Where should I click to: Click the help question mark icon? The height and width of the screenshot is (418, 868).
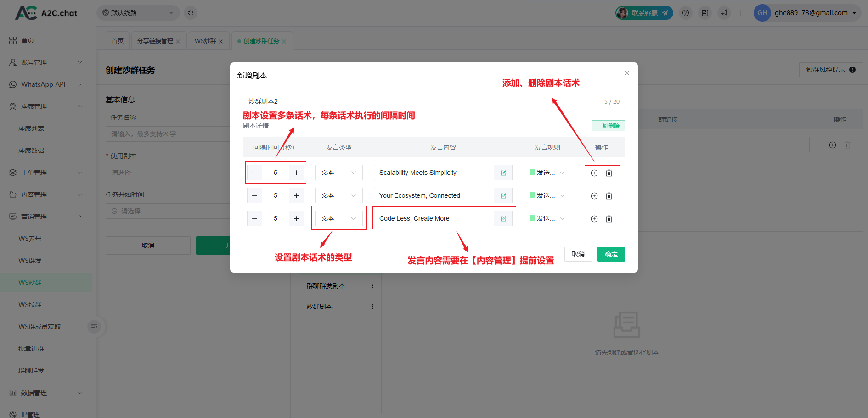point(686,13)
